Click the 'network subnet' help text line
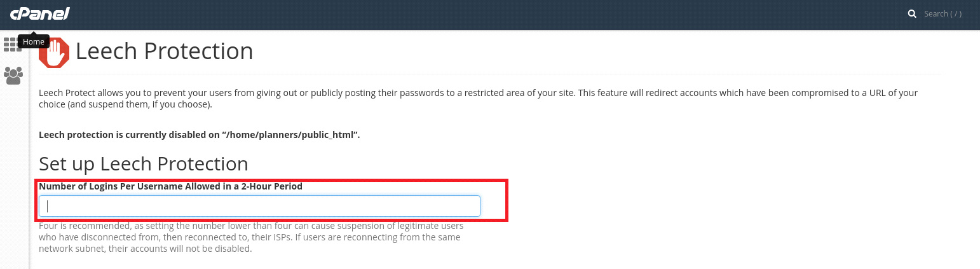 [x=145, y=249]
